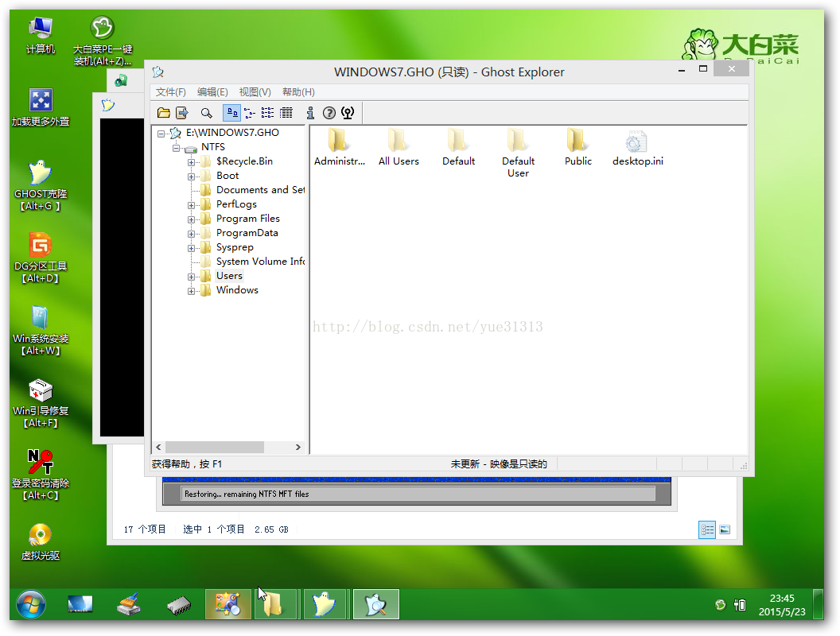Screen dimensions: 840x636
Task: Click the network tray icon near clock
Action: 740,605
